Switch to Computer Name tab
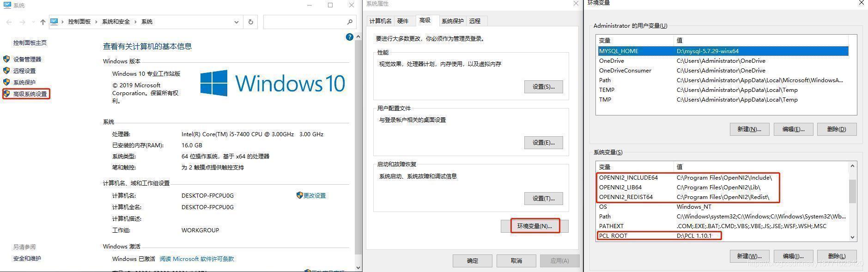 tap(380, 21)
